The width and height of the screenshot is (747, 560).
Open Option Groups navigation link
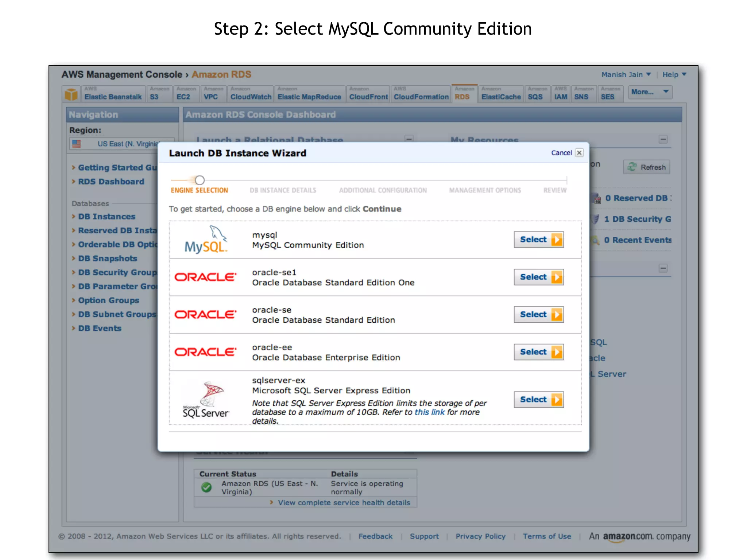(109, 300)
